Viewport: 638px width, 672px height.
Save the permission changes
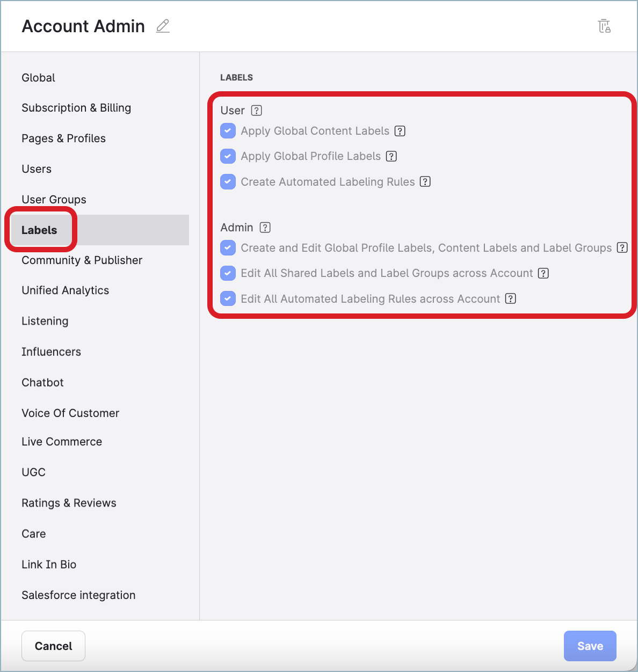tap(590, 646)
